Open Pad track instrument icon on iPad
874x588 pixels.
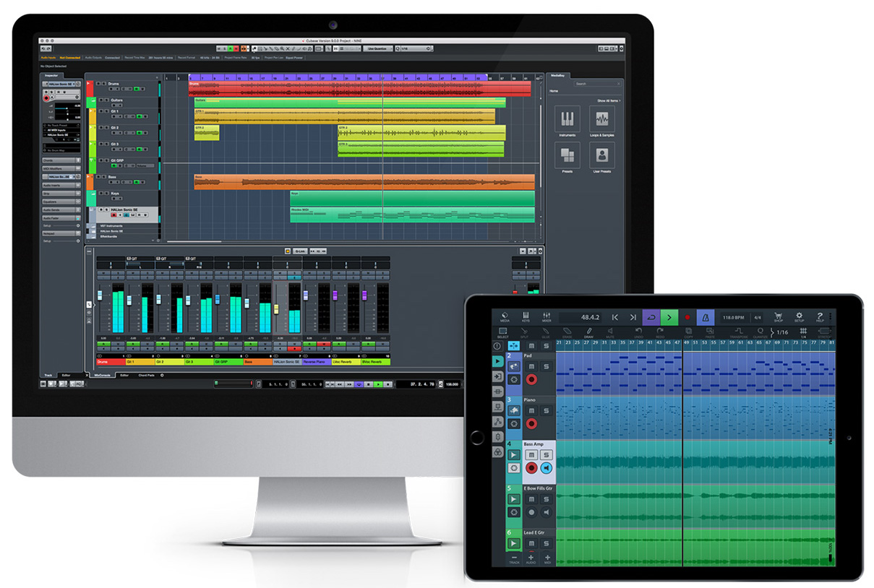[514, 366]
